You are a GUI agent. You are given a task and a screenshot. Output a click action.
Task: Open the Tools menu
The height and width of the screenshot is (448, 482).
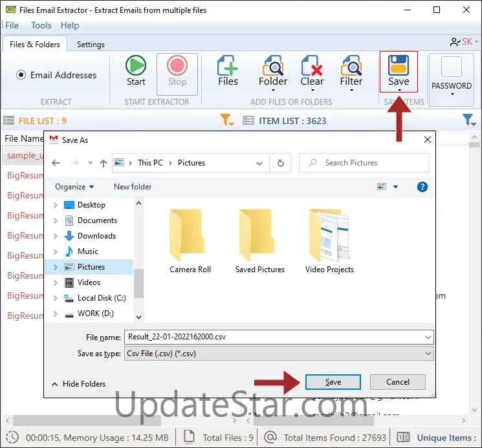tap(41, 25)
